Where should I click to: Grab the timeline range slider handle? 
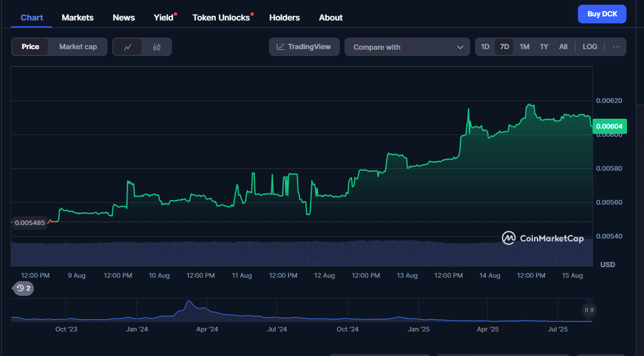click(x=589, y=310)
